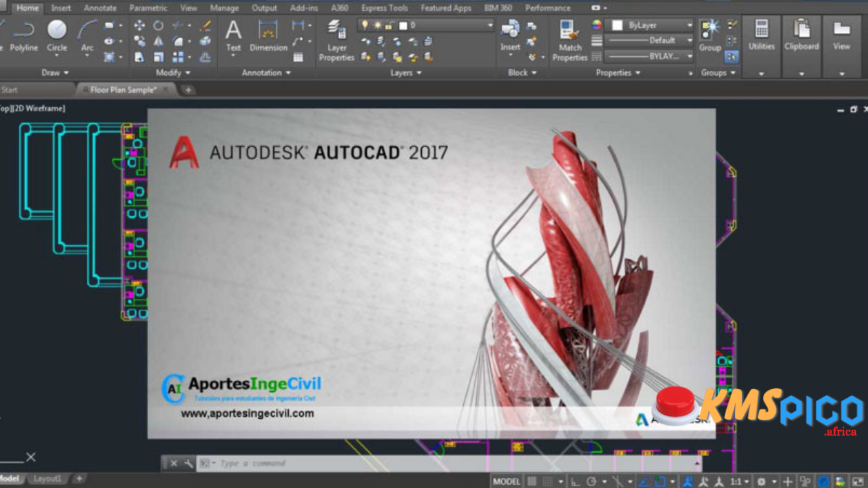
Task: Open the Express Tools ribbon tab
Action: click(x=384, y=8)
